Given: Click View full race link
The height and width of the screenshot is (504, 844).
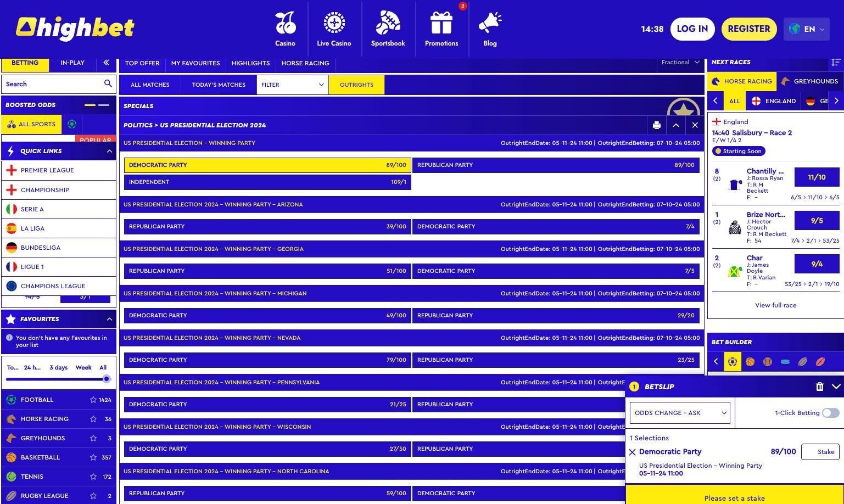Looking at the screenshot, I should pyautogui.click(x=775, y=305).
